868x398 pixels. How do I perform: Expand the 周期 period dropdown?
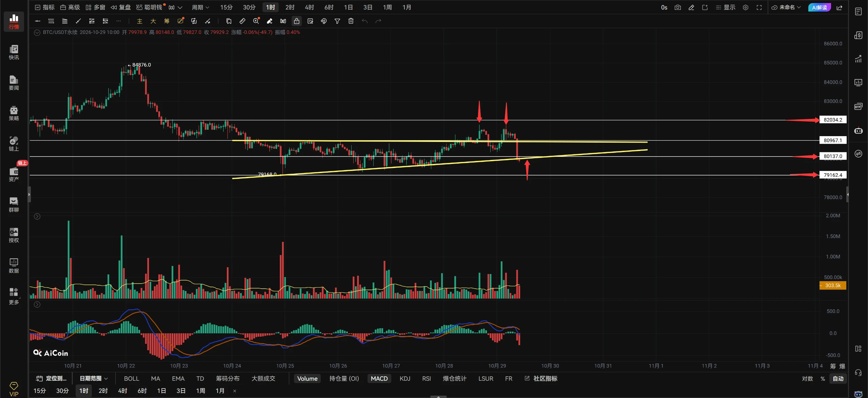[201, 7]
